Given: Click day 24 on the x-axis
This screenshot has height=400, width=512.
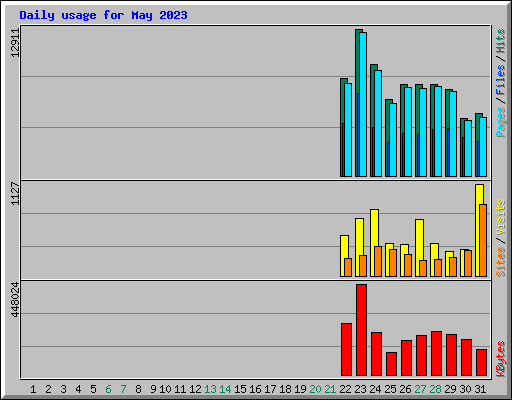Looking at the screenshot, I should click(375, 389).
